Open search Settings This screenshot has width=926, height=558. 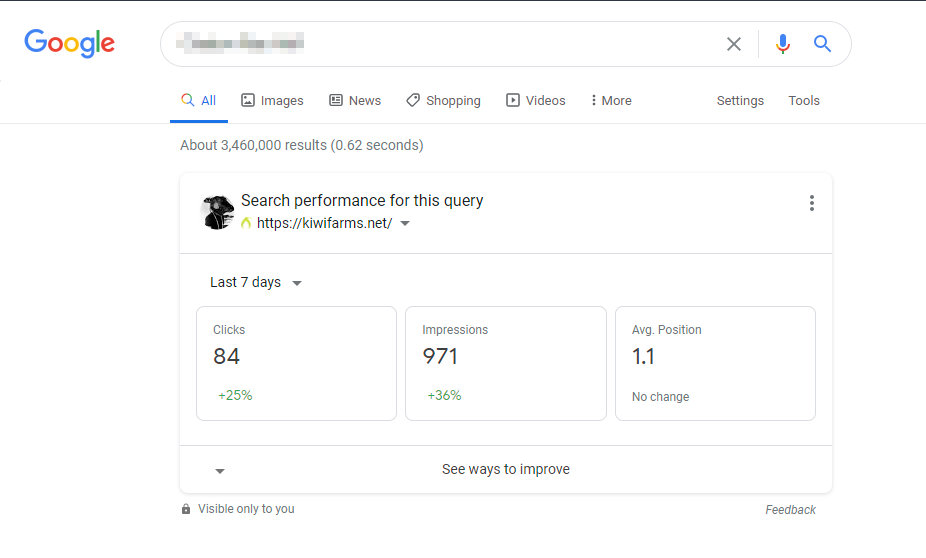click(740, 100)
